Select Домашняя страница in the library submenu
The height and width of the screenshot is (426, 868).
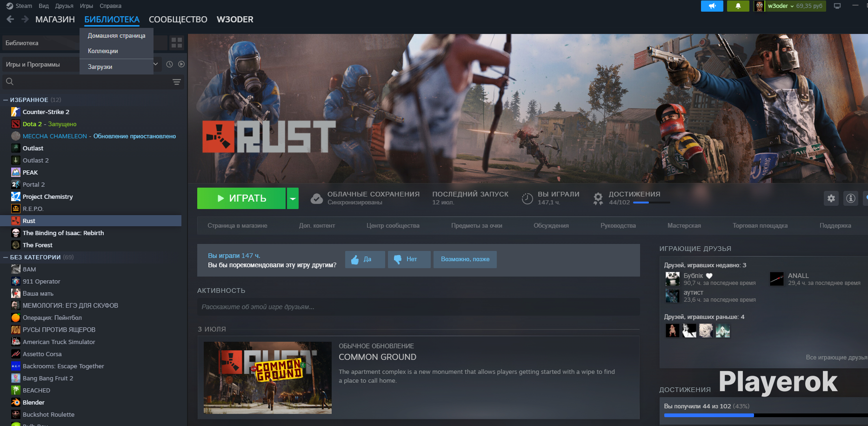116,35
